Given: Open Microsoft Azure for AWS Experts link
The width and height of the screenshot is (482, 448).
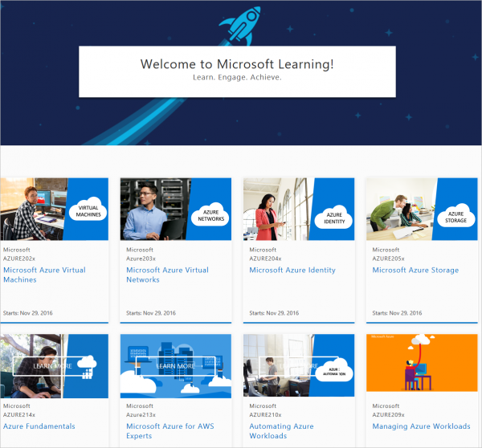Looking at the screenshot, I should coord(170,431).
